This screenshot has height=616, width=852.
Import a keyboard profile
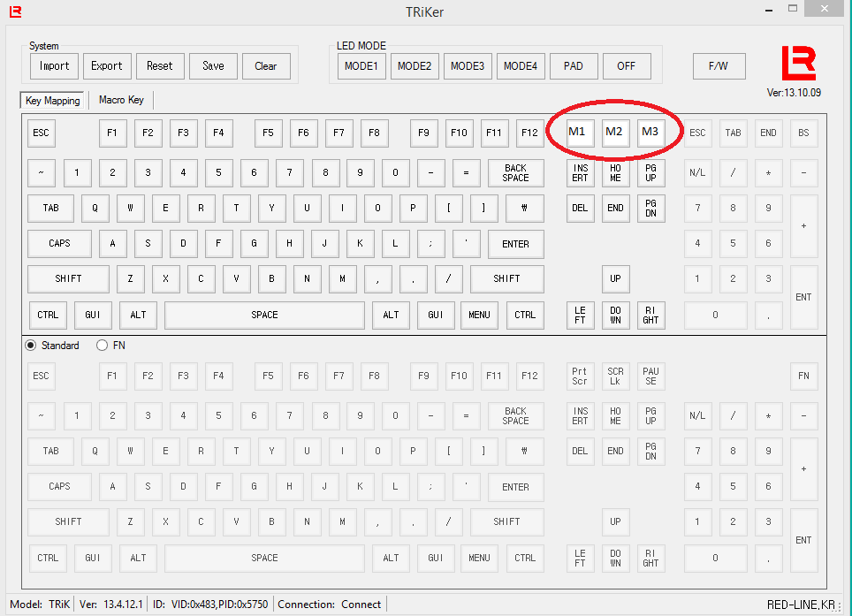point(53,65)
